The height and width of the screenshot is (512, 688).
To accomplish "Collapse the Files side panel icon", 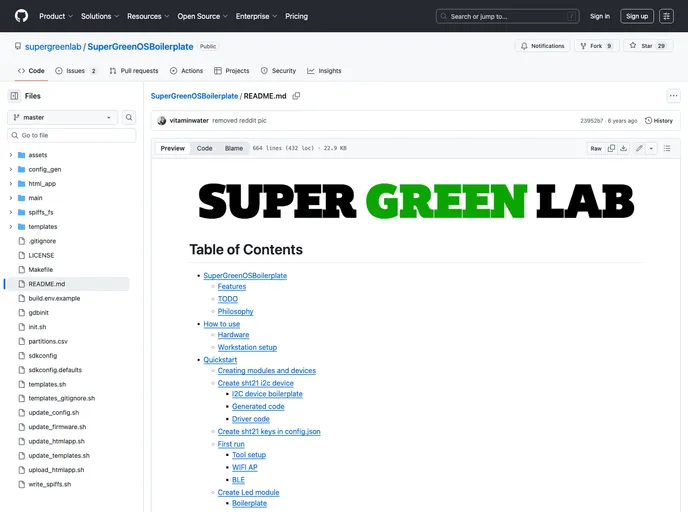I will (x=14, y=96).
